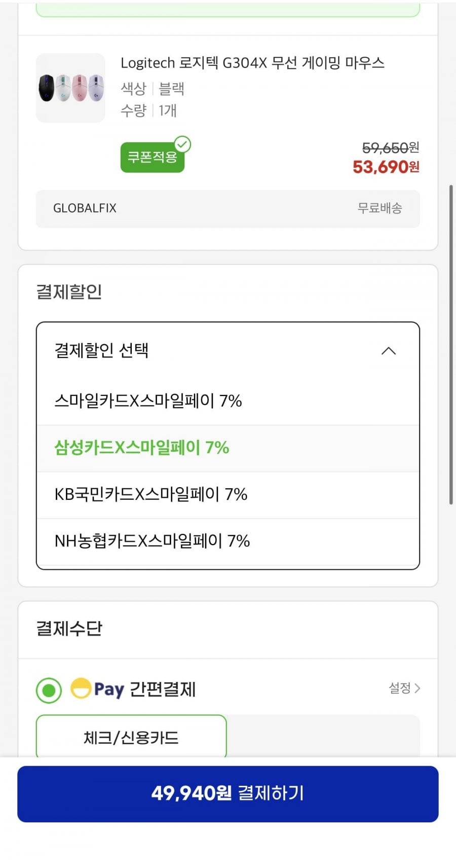Select 스마일카드X스마일페이 7% discount option
This screenshot has width=456, height=868.
pos(148,401)
